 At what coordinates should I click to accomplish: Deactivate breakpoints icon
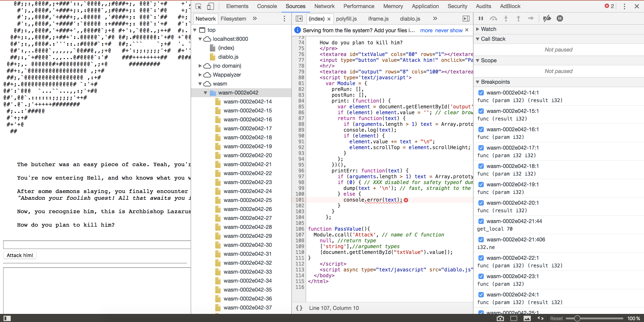[x=547, y=18]
